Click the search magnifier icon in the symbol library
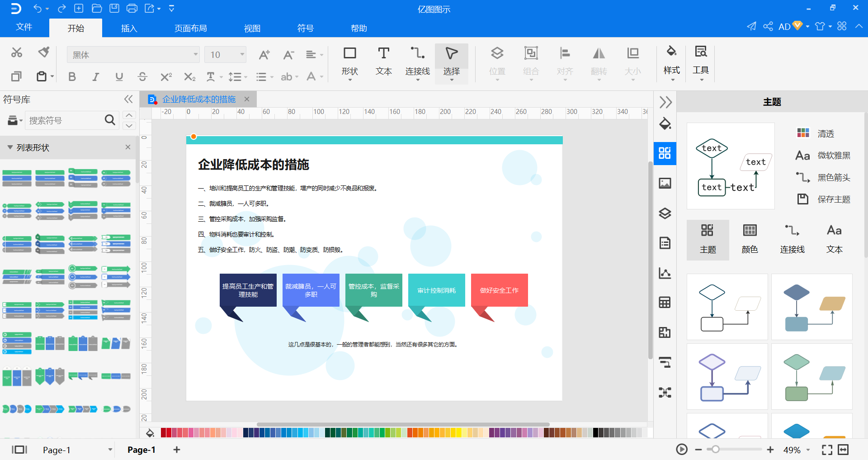This screenshot has width=868, height=460. 110,120
